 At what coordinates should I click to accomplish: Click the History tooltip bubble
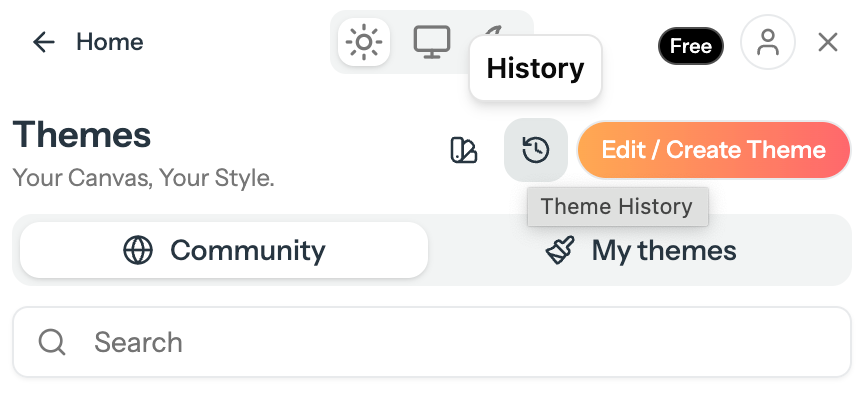[x=535, y=68]
